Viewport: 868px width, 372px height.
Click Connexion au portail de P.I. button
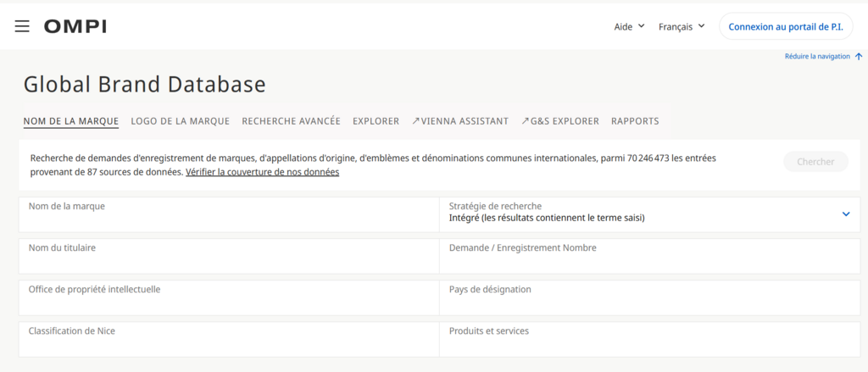[786, 26]
